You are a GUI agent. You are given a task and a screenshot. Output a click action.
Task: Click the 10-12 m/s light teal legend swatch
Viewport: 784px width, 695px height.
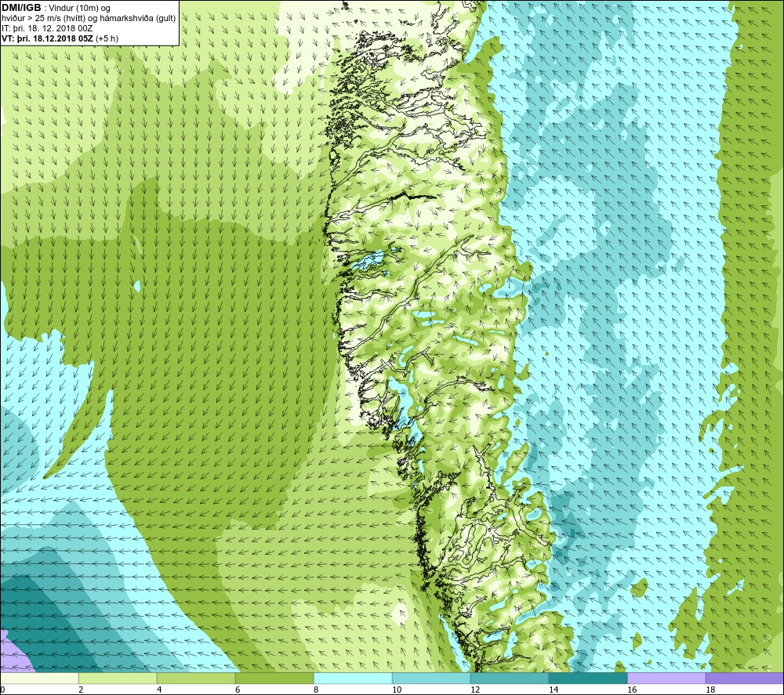tap(431, 678)
